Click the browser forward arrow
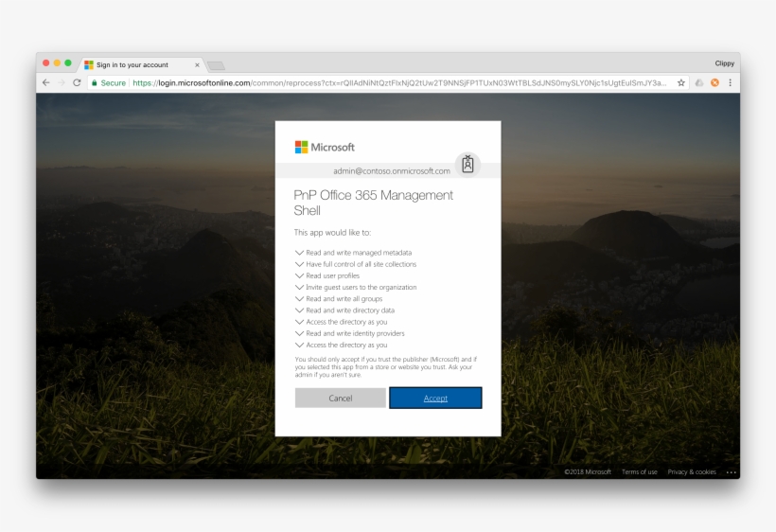The height and width of the screenshot is (532, 776). point(62,82)
